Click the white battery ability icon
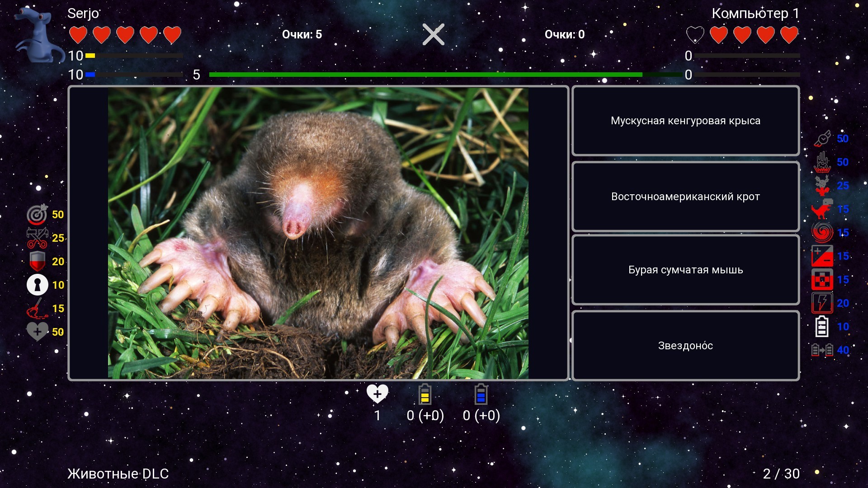Viewport: 868px width, 488px height. [x=822, y=326]
